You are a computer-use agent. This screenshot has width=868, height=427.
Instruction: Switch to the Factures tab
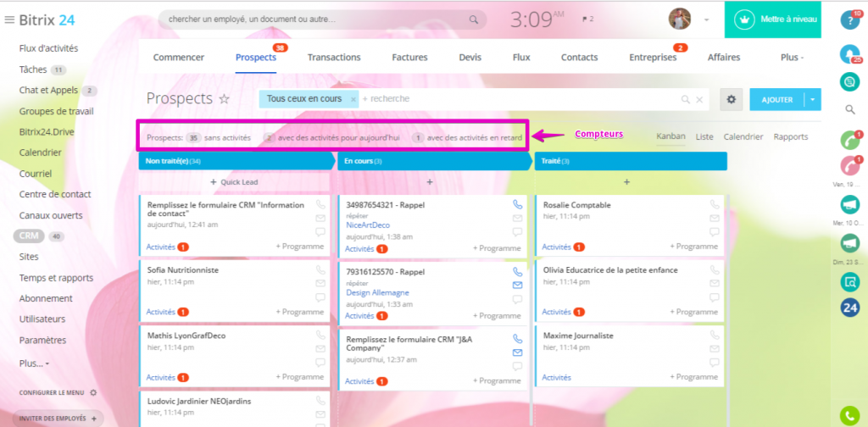point(409,57)
